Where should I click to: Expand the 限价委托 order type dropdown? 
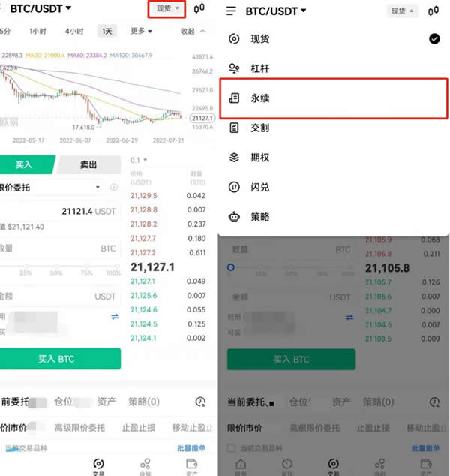(x=50, y=188)
